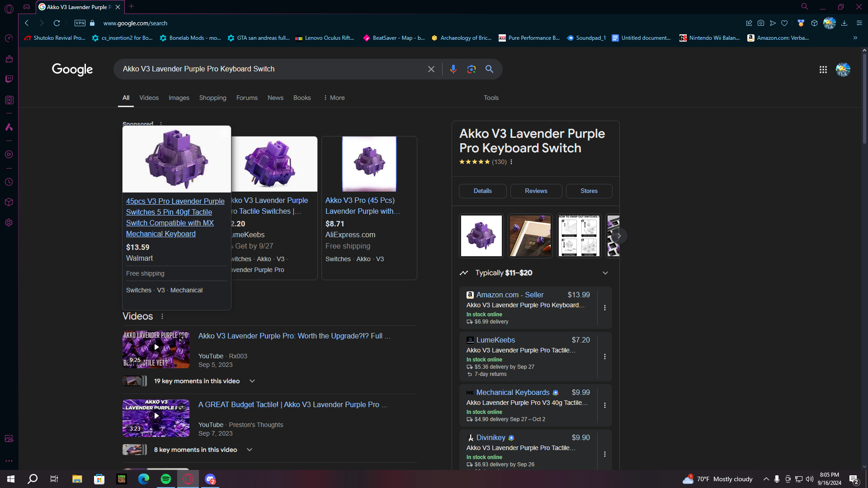Screen dimensions: 868x488
Task: Open the More search filters menu
Action: [x=334, y=98]
